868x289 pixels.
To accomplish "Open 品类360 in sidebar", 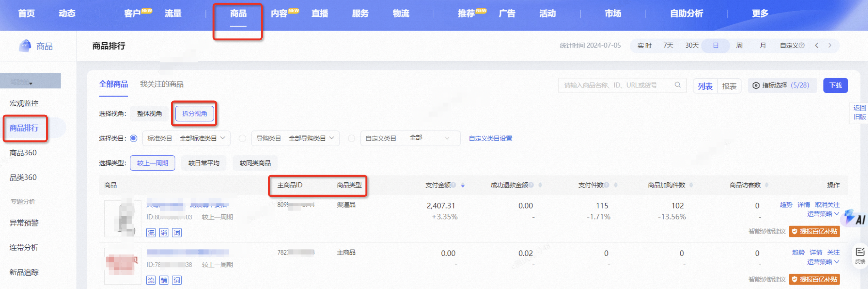I will pyautogui.click(x=23, y=178).
